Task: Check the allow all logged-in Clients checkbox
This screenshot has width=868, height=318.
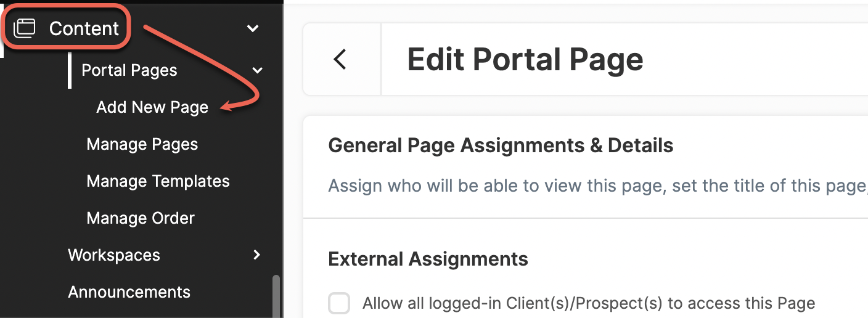Action: 339,303
